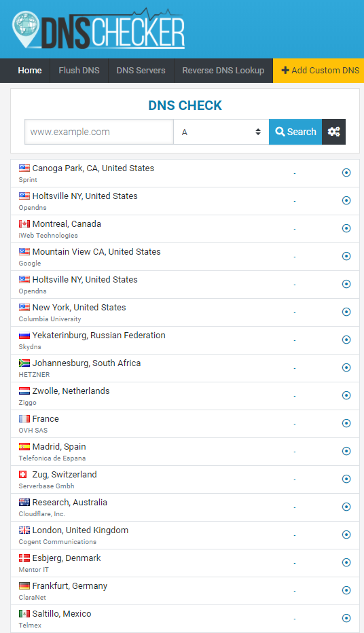This screenshot has height=633, width=364.
Task: Open the record type dropdown showing A
Action: [x=221, y=132]
